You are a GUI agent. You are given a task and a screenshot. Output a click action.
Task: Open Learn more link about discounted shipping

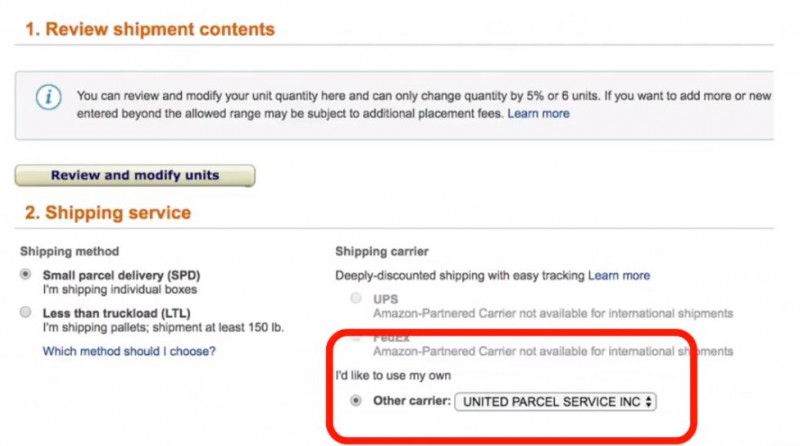(619, 276)
